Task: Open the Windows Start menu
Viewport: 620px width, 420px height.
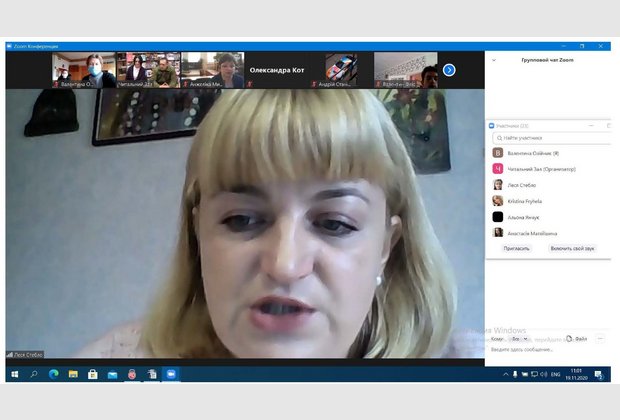Action: click(x=15, y=374)
